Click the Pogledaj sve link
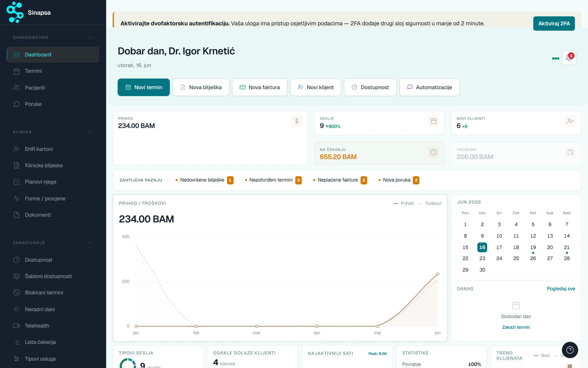 [561, 289]
